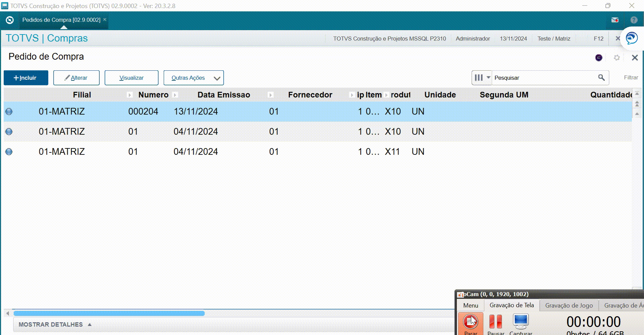Select the Pedidos de Compra [02.9.0002] tab

61,20
